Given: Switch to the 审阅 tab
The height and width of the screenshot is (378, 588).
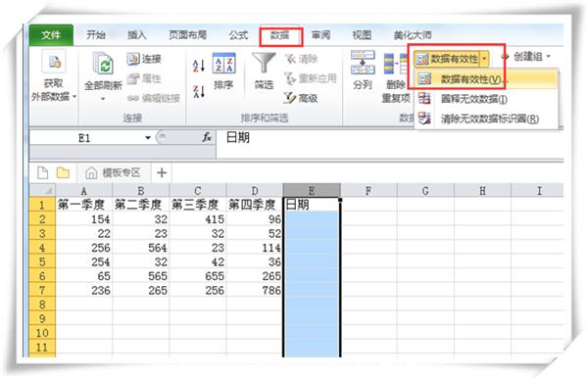Looking at the screenshot, I should [321, 35].
